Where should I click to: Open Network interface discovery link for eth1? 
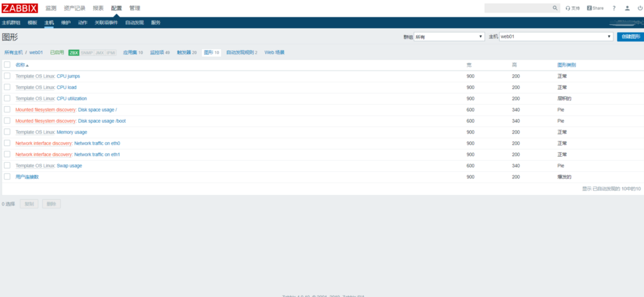(x=43, y=155)
